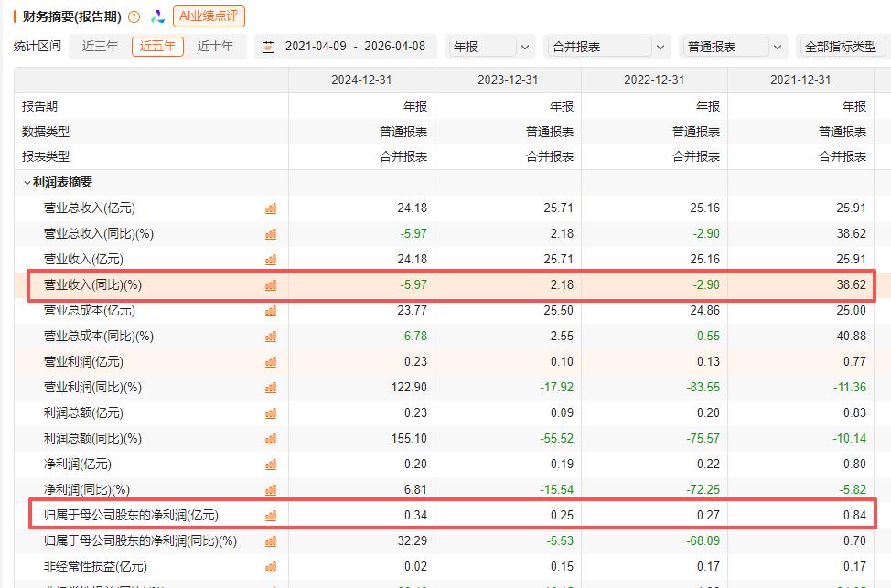Select the 近五年 range option
The width and height of the screenshot is (891, 588).
click(x=157, y=47)
